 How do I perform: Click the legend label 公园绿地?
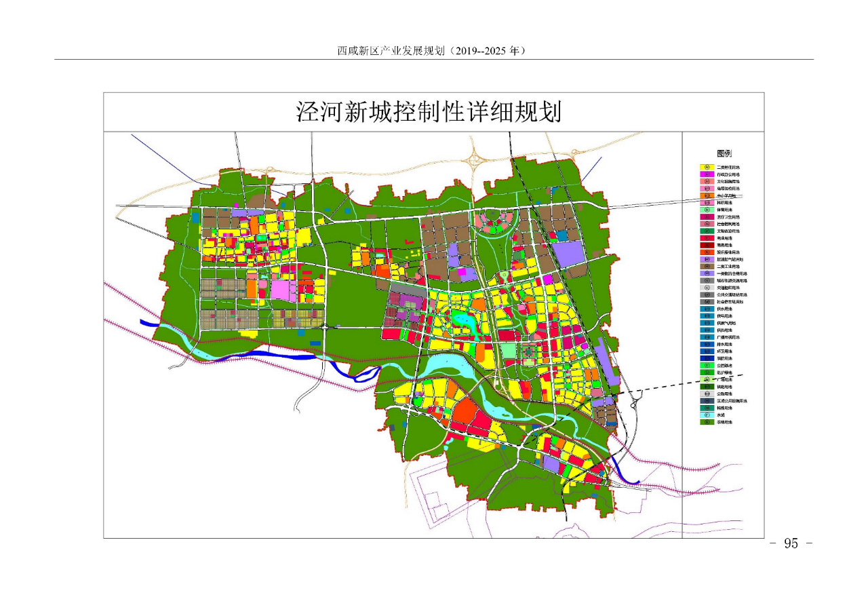click(x=725, y=366)
